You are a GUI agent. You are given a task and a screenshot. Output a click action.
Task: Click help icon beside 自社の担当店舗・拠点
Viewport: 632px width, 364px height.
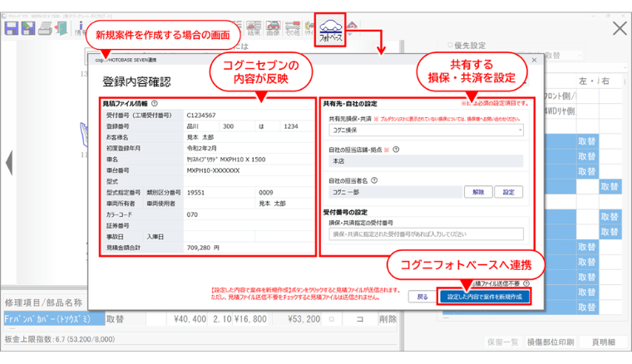pos(396,150)
